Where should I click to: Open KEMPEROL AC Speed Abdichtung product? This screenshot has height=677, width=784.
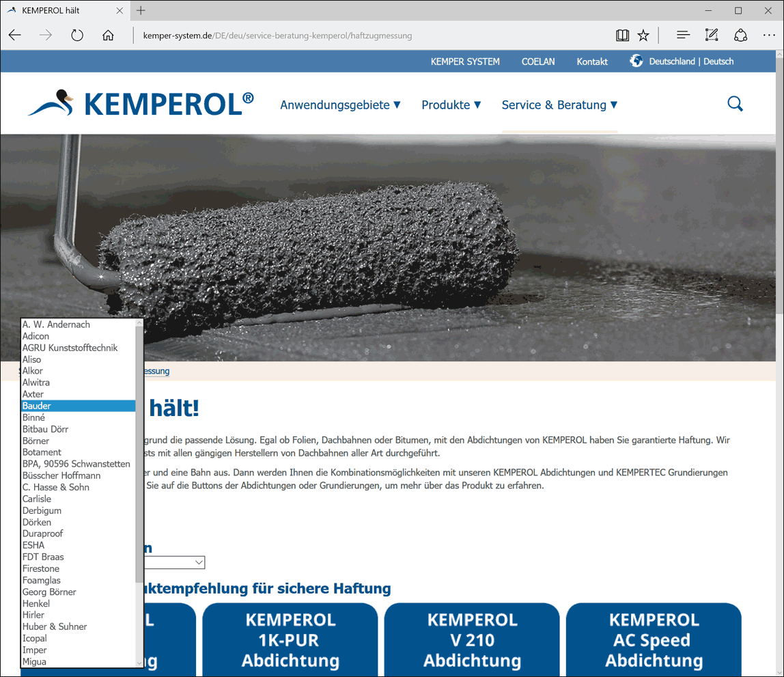654,640
